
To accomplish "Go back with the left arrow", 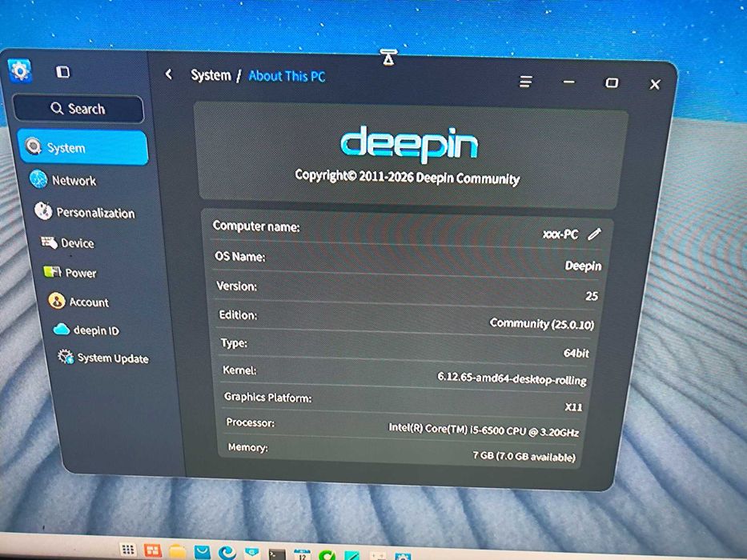I will click(168, 74).
